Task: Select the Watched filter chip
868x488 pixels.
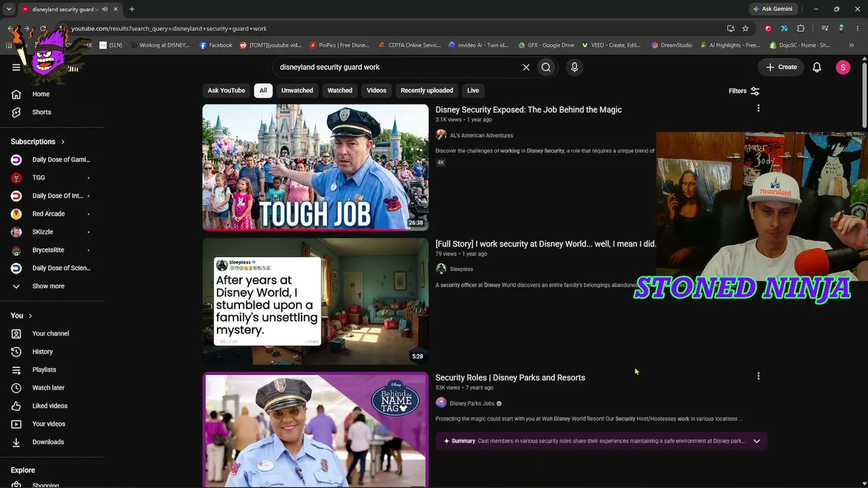Action: 340,90
